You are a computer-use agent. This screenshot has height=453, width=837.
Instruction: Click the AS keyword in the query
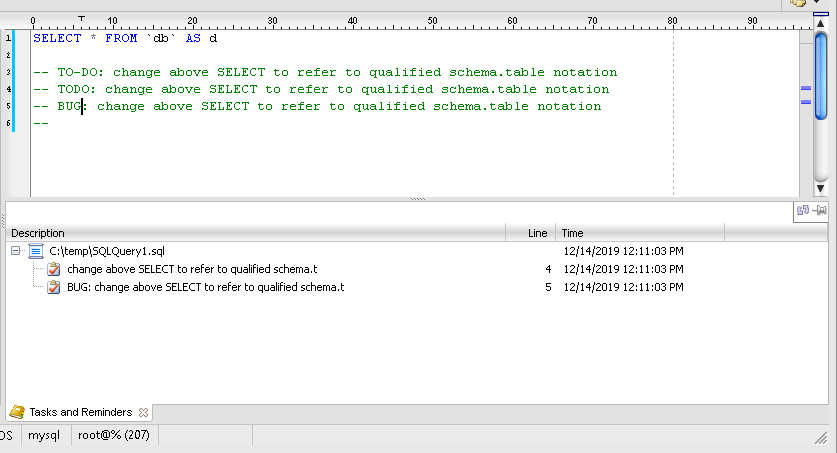point(193,38)
